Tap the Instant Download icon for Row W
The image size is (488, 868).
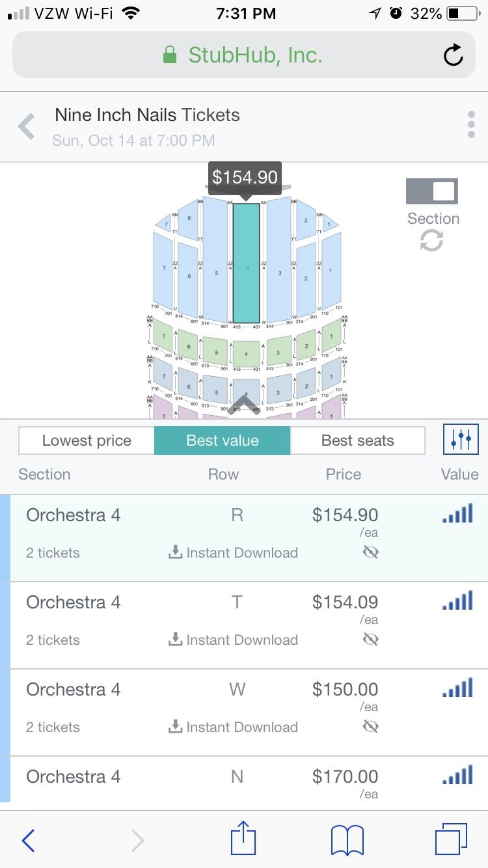pyautogui.click(x=176, y=727)
